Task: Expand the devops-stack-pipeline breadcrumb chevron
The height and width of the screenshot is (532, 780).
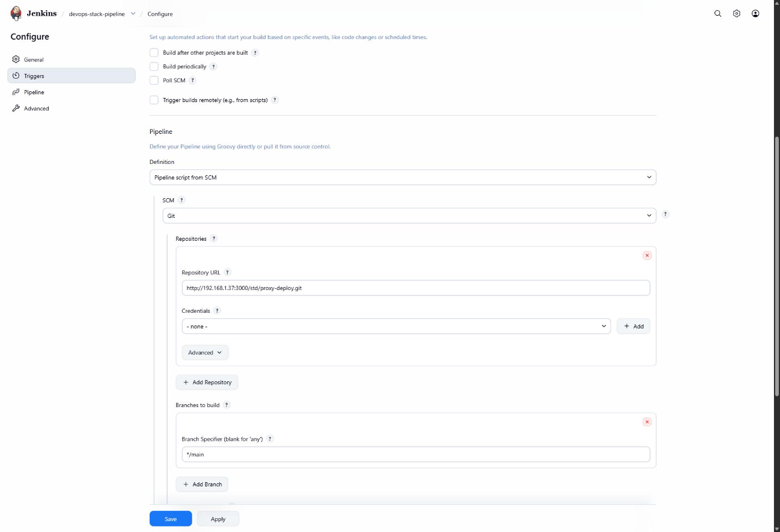Action: pyautogui.click(x=133, y=14)
